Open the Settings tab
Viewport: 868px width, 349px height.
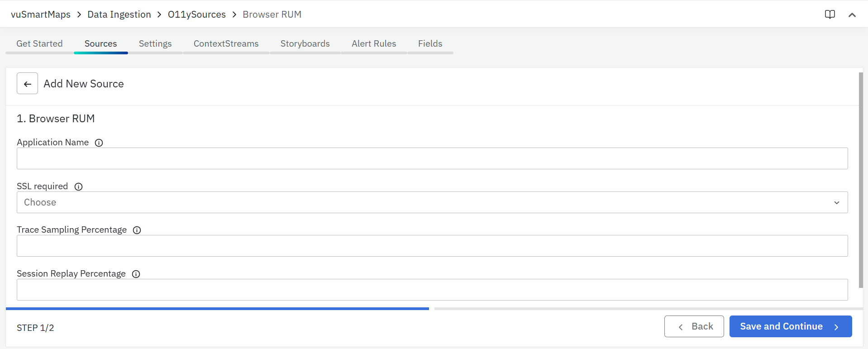click(155, 44)
